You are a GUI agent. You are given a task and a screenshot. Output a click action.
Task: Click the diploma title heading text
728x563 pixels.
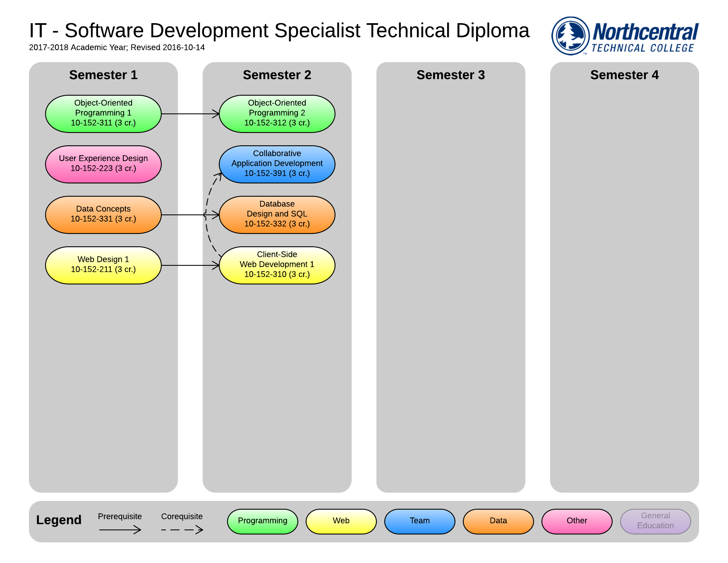279,31
